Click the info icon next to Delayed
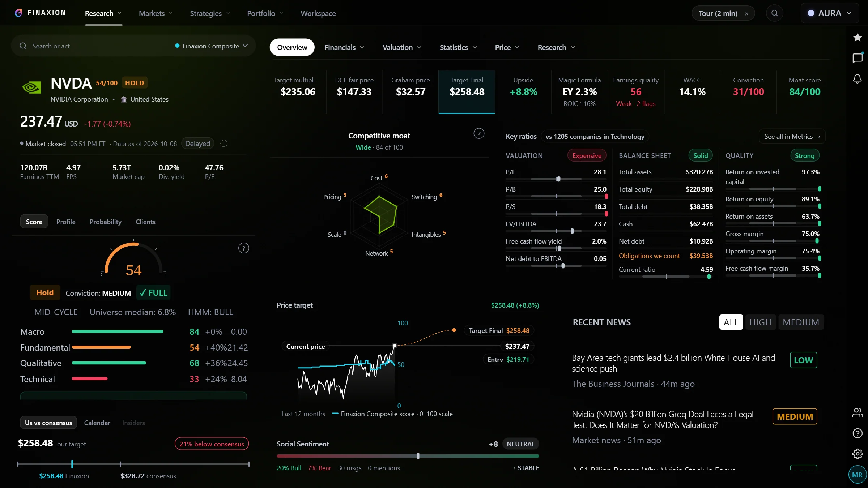 coord(224,144)
